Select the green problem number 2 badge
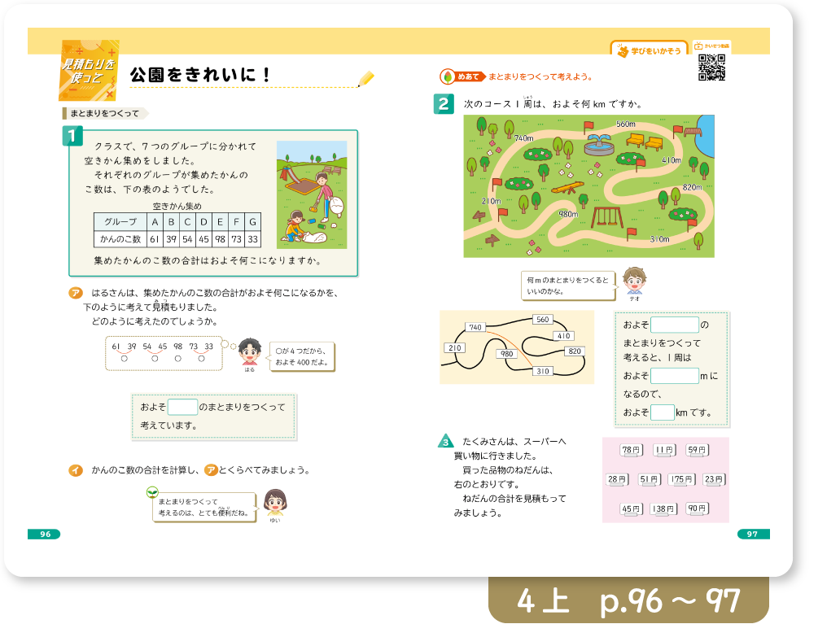Screen dimensions: 840x624 [443, 103]
